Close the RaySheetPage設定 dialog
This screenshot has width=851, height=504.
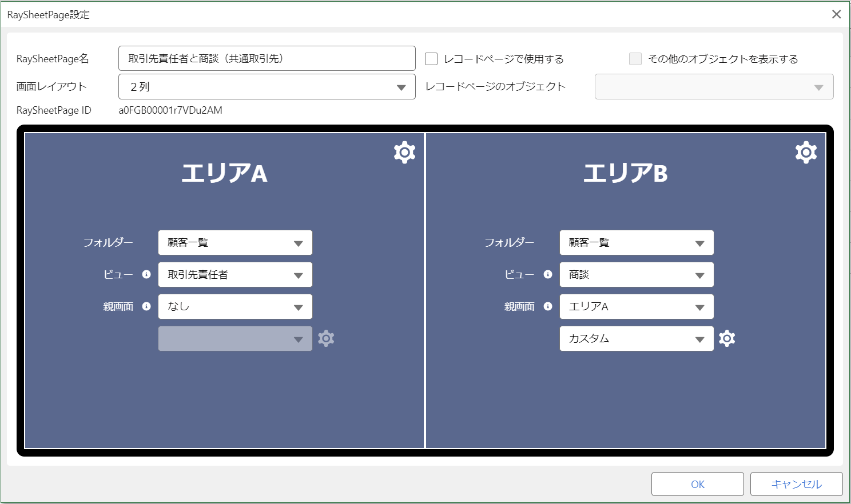[836, 14]
